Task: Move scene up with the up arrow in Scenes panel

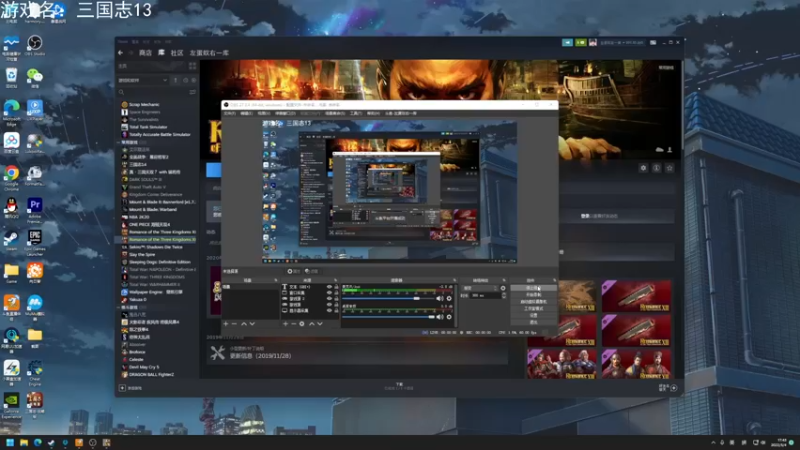Action: (244, 323)
